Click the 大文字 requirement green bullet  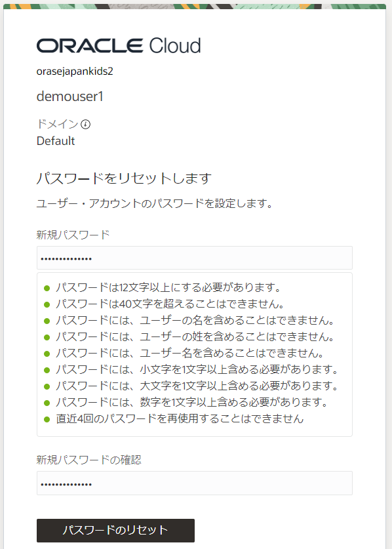click(x=47, y=386)
